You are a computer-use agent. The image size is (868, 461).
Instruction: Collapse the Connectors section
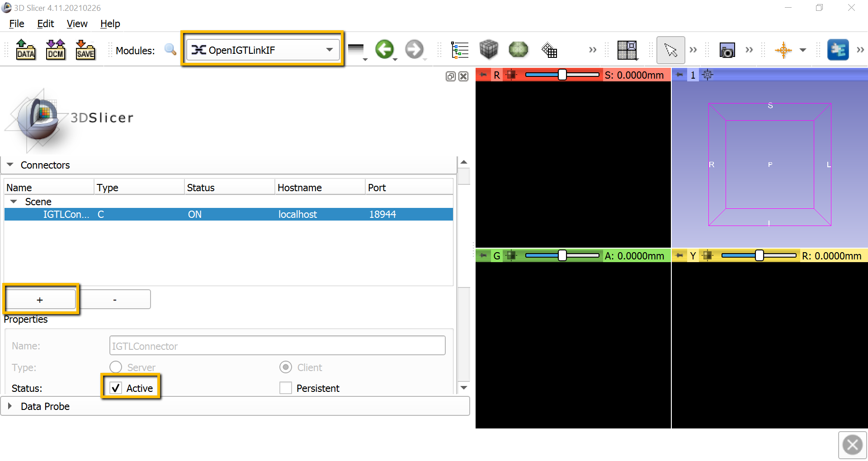click(10, 165)
